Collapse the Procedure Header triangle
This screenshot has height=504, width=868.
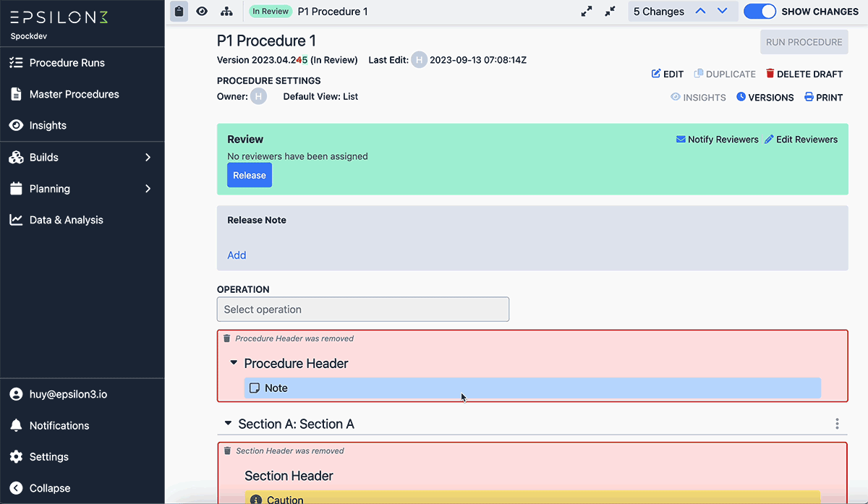pos(234,362)
